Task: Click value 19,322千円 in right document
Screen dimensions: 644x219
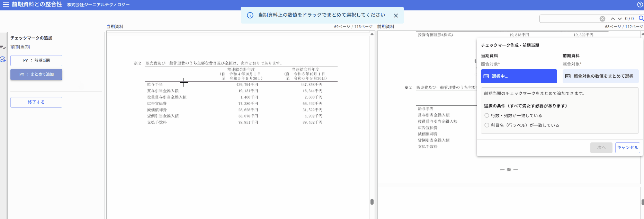Action: (583, 35)
